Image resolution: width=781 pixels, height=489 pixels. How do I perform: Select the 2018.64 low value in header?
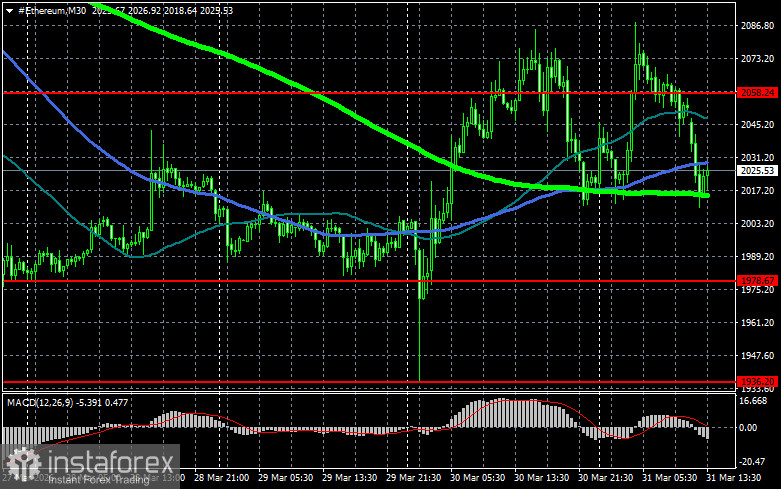(x=180, y=10)
